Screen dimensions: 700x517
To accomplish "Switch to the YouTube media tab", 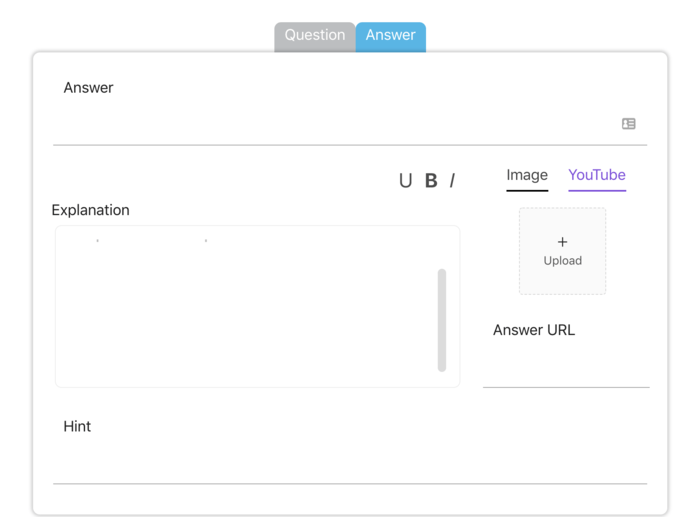I will tap(596, 176).
